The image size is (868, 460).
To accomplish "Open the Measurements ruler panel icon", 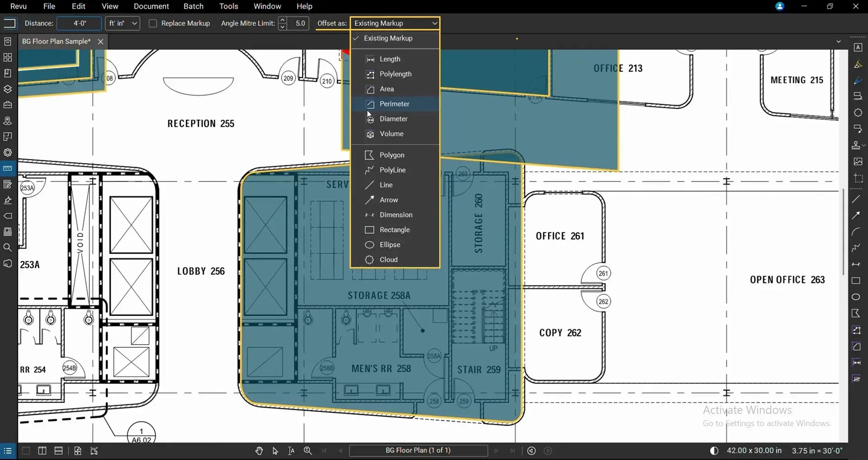I will click(x=8, y=168).
